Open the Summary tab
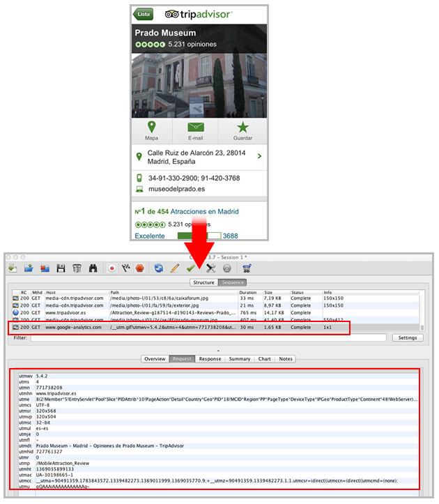439x504 pixels. pos(240,359)
